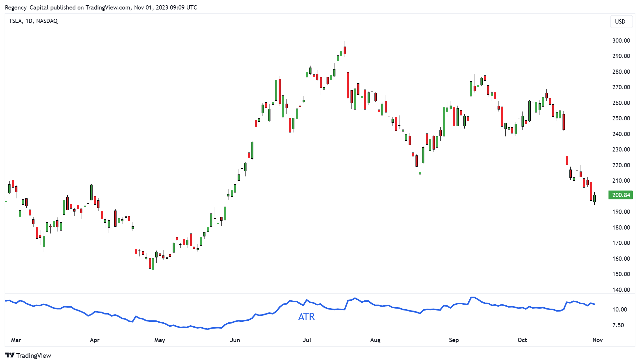Click the 270.00 price axis label
The height and width of the screenshot is (364, 640).
point(621,87)
